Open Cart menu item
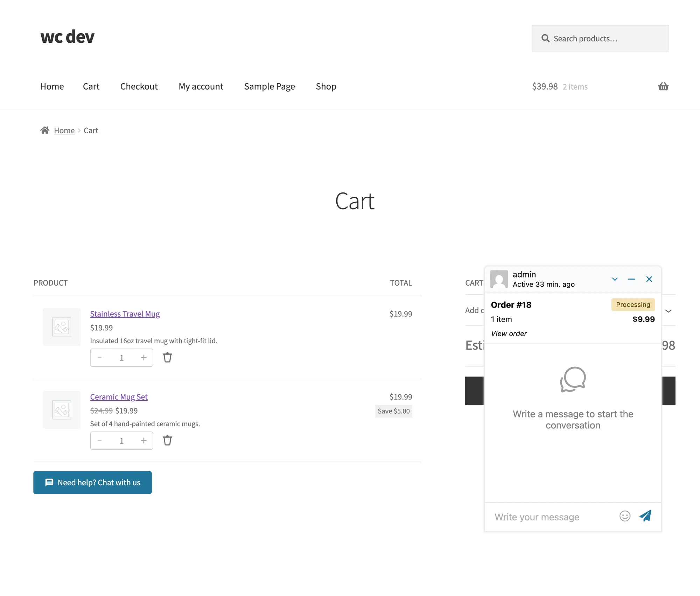Viewport: 700px width, 596px height. click(91, 86)
